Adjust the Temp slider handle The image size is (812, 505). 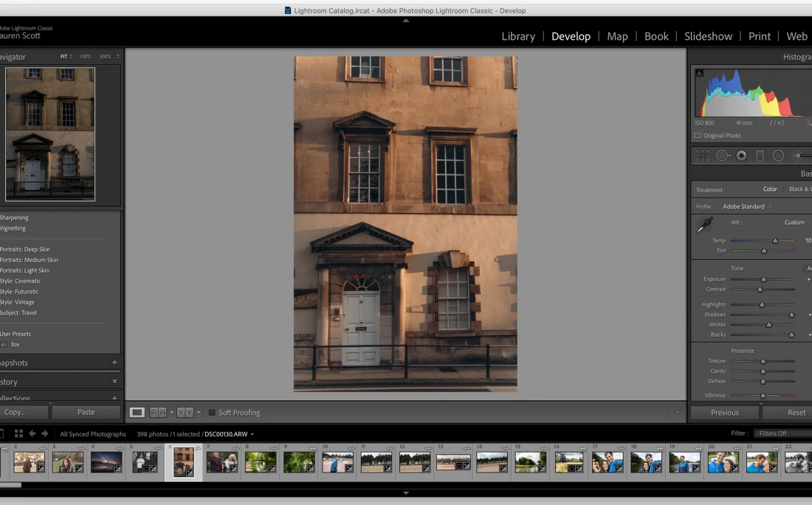pyautogui.click(x=775, y=241)
